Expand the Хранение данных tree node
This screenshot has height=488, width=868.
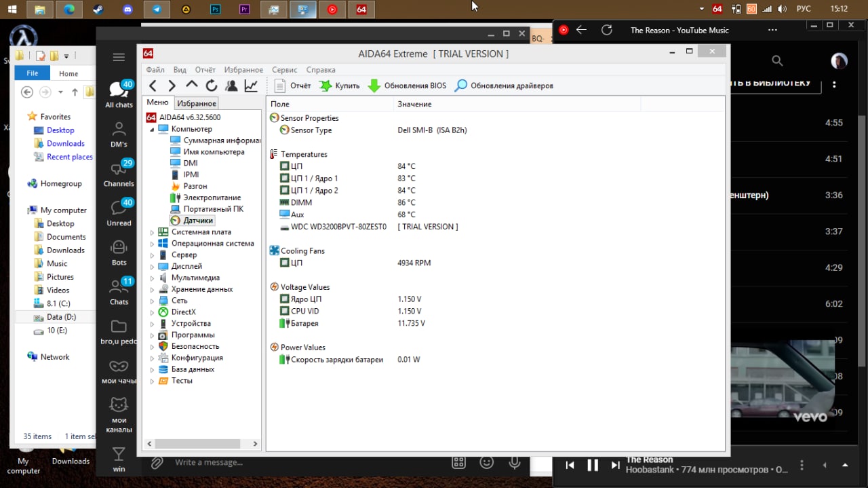point(152,290)
